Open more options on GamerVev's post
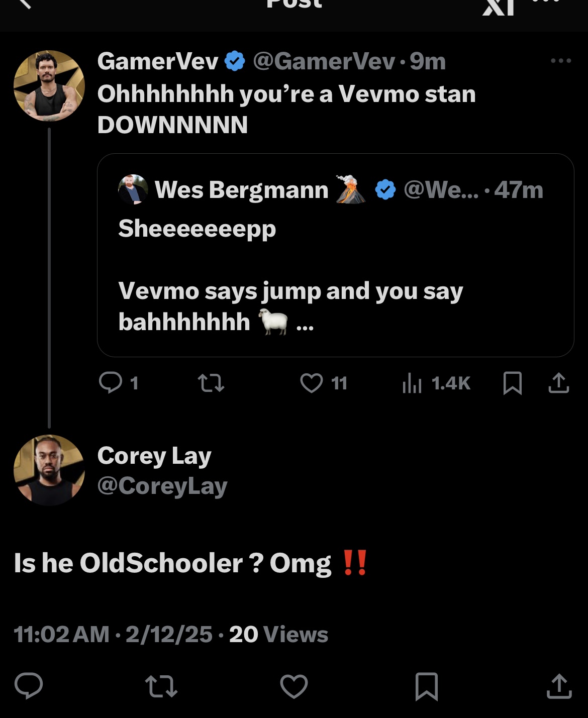 (561, 61)
